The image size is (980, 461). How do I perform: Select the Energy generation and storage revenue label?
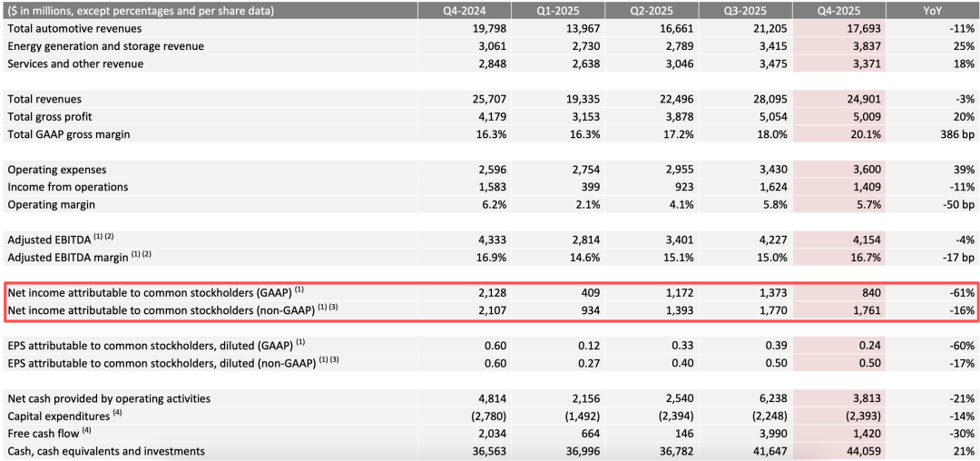105,46
